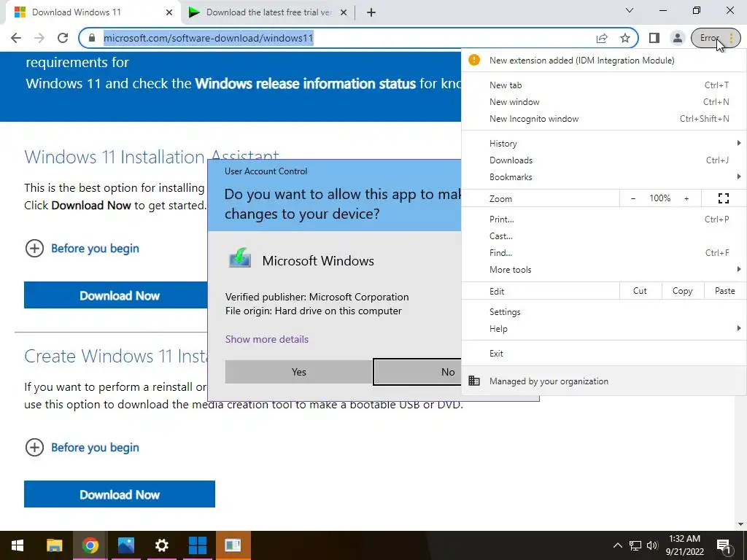Click Cut in Edit row
Image resolution: width=747 pixels, height=560 pixels.
640,291
